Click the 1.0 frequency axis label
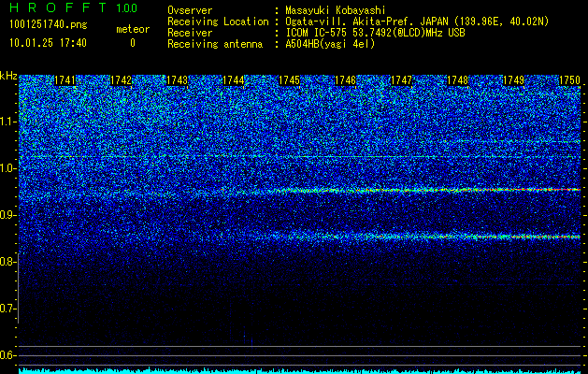This screenshot has height=374, width=588. pyautogui.click(x=7, y=168)
